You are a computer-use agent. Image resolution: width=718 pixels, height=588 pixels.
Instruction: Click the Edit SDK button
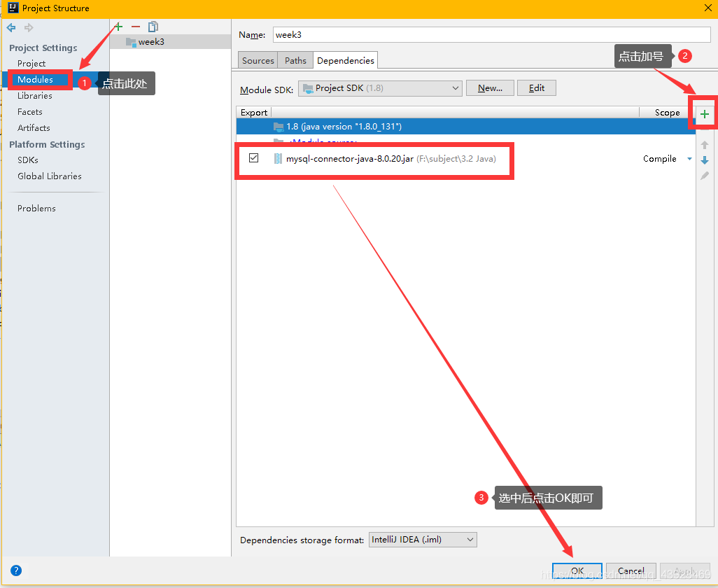point(537,88)
